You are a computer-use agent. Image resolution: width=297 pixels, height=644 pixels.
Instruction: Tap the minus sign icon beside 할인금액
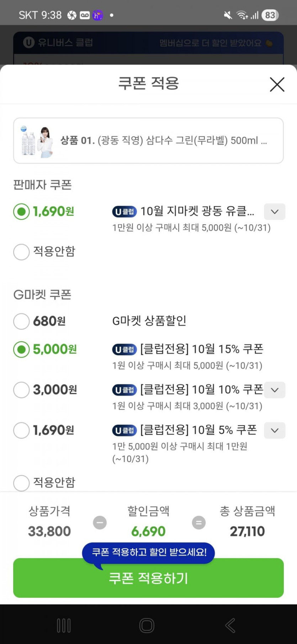(100, 523)
